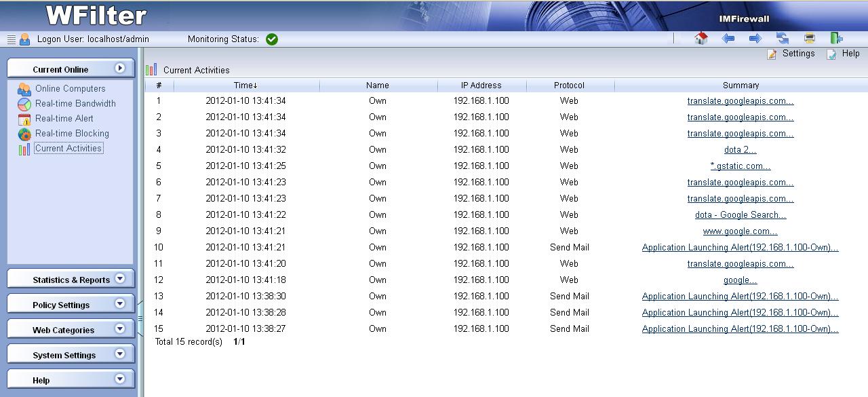The width and height of the screenshot is (868, 397).
Task: Expand the Statistics & Reports section
Action: click(x=71, y=280)
